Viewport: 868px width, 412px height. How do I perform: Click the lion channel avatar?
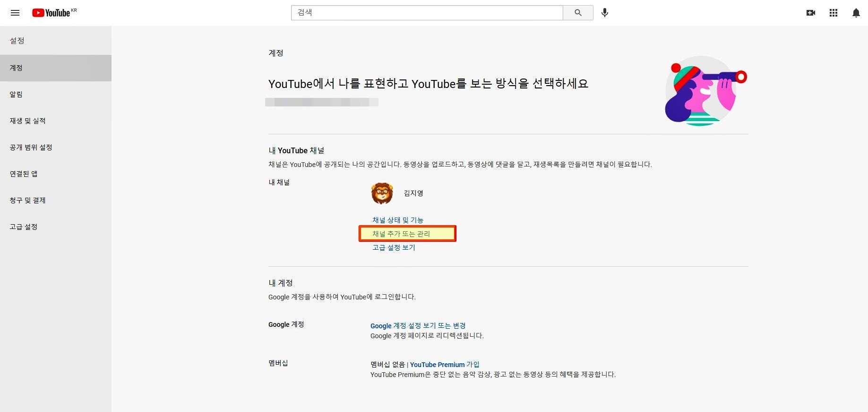pyautogui.click(x=382, y=193)
